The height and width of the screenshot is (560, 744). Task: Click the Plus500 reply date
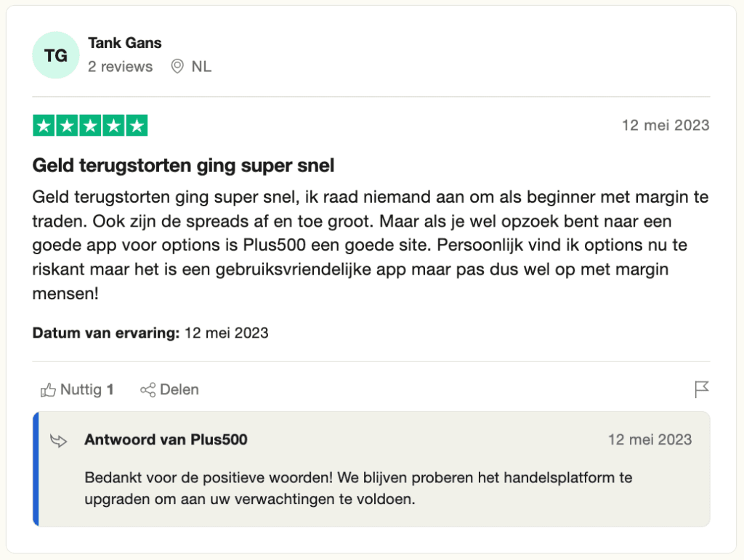(650, 439)
